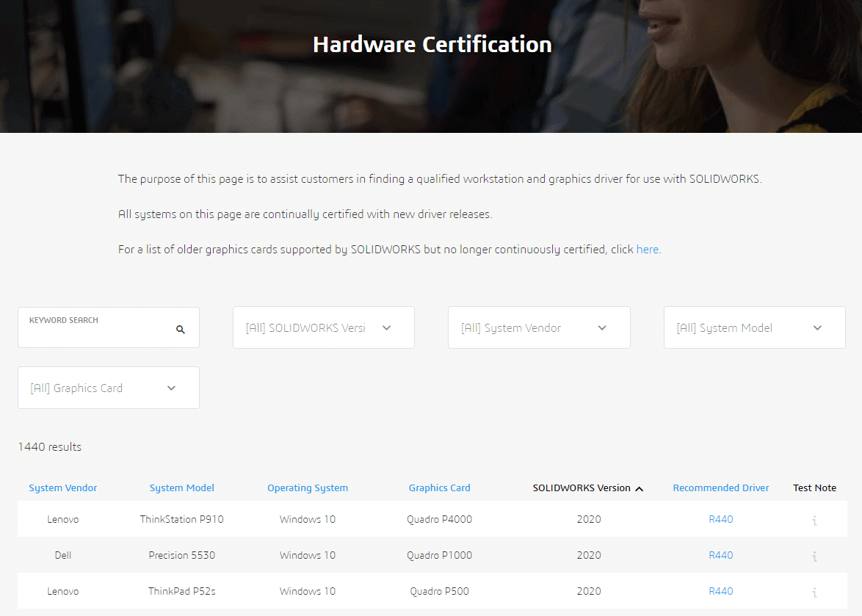Click the SOLIDWORKS Version column header
The width and height of the screenshot is (862, 616).
point(581,488)
